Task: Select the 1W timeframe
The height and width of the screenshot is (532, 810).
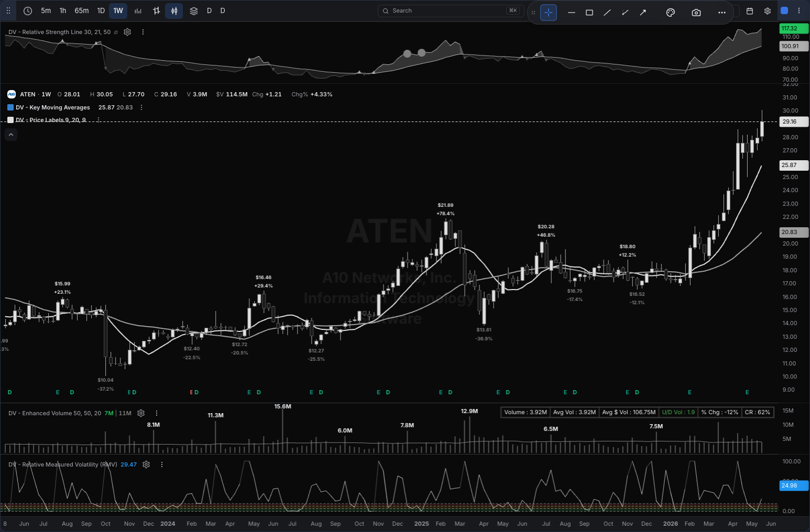Action: click(118, 10)
